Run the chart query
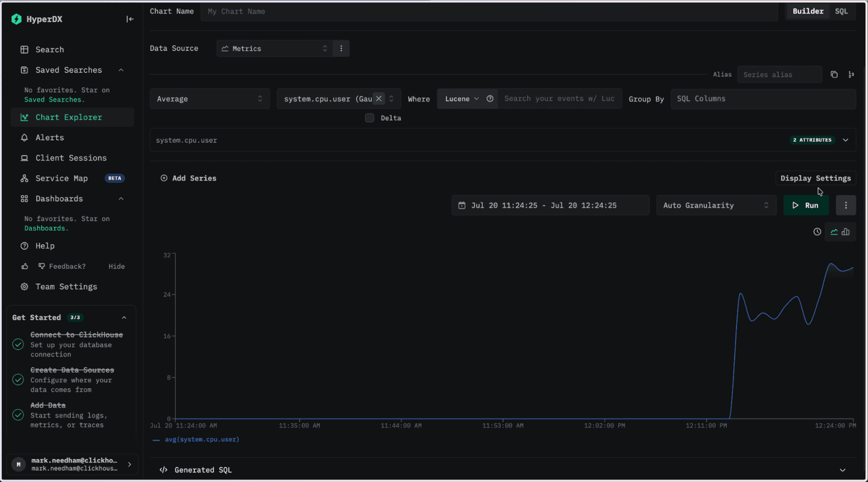 (806, 205)
